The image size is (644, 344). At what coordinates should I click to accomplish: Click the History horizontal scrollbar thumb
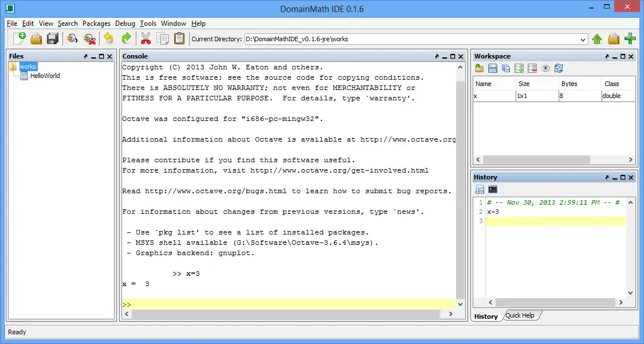coord(555,303)
